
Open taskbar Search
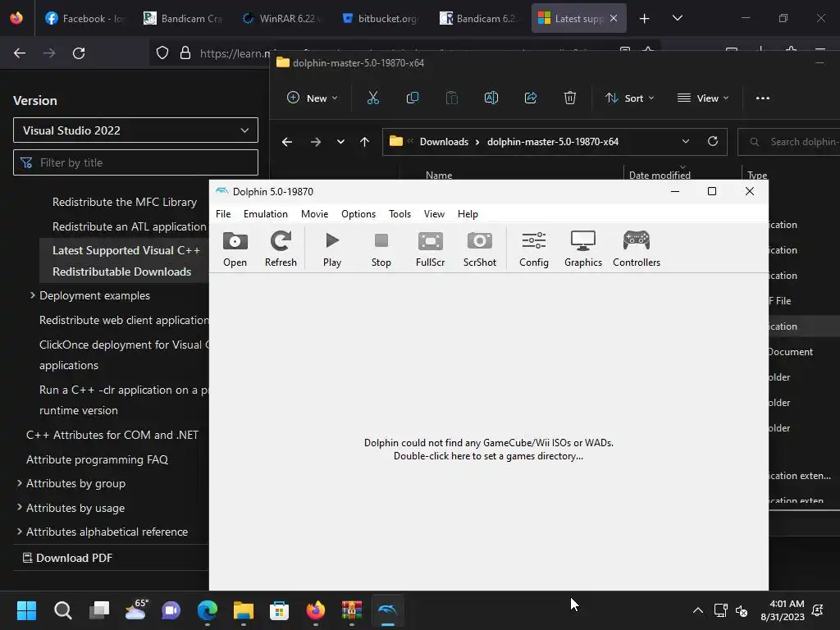62,610
